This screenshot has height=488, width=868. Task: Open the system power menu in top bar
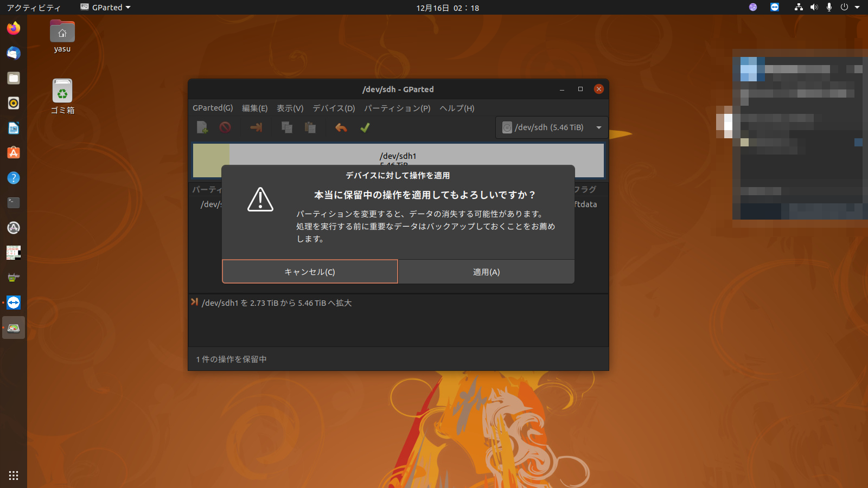point(849,8)
